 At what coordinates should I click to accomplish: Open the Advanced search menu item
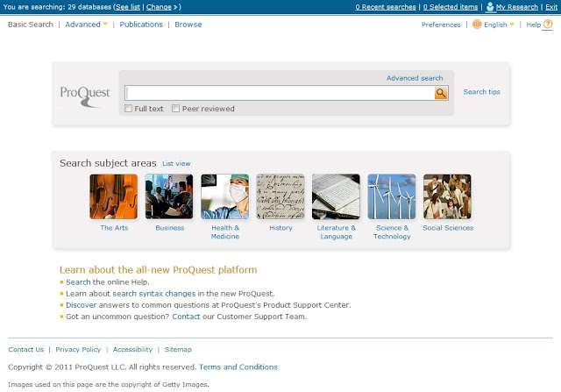(x=82, y=25)
